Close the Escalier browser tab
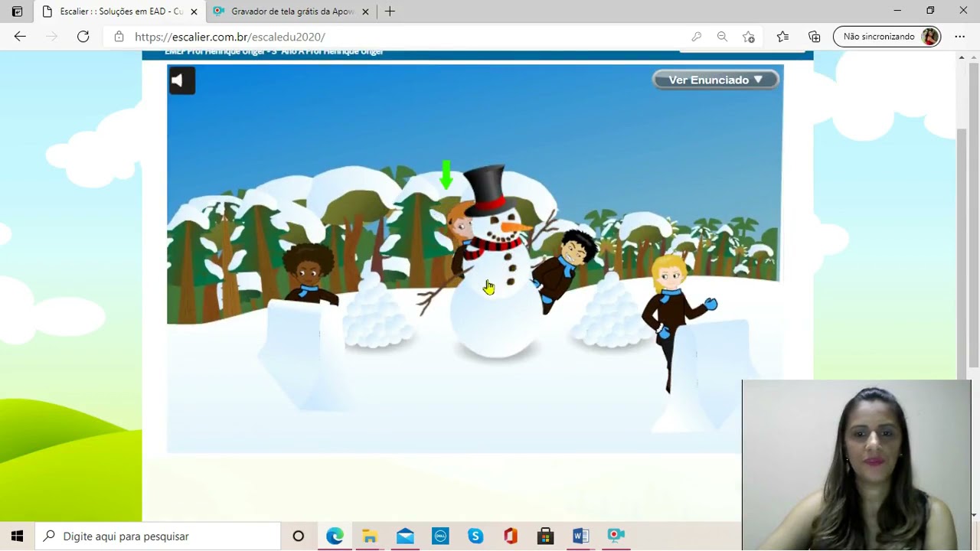 [x=194, y=11]
